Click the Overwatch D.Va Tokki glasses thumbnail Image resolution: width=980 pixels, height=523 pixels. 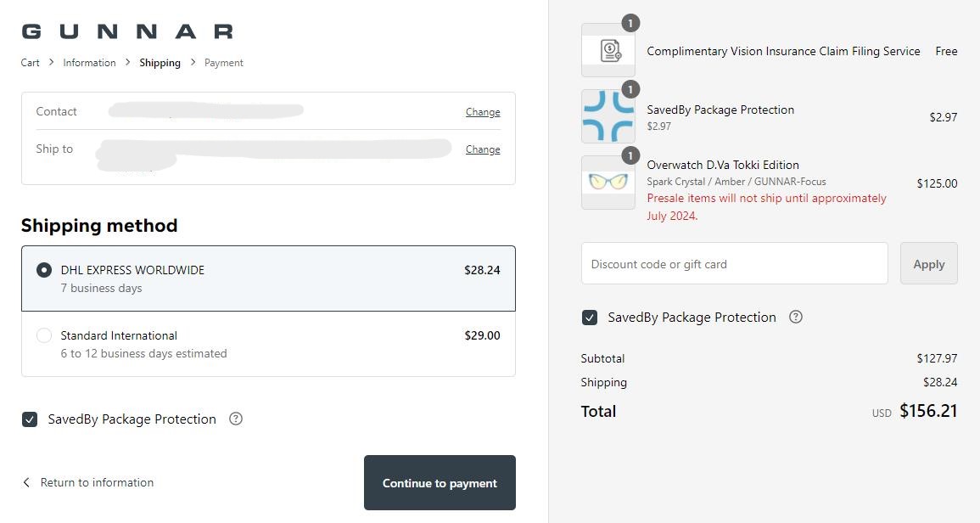(608, 183)
